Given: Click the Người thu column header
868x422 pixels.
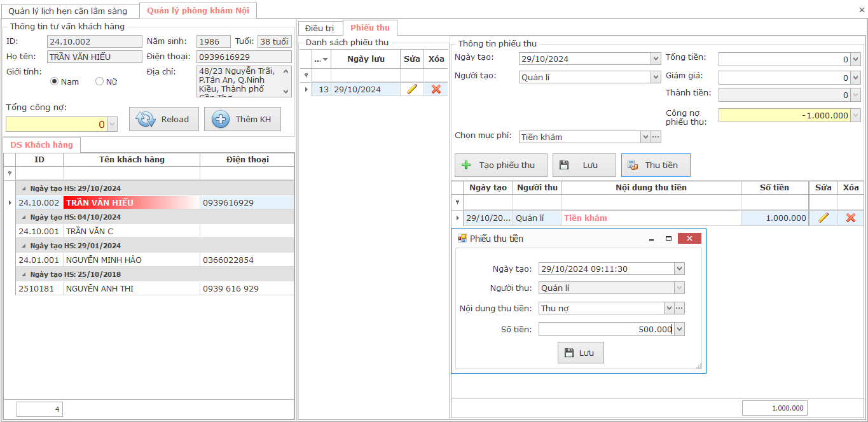Looking at the screenshot, I should pyautogui.click(x=537, y=187).
